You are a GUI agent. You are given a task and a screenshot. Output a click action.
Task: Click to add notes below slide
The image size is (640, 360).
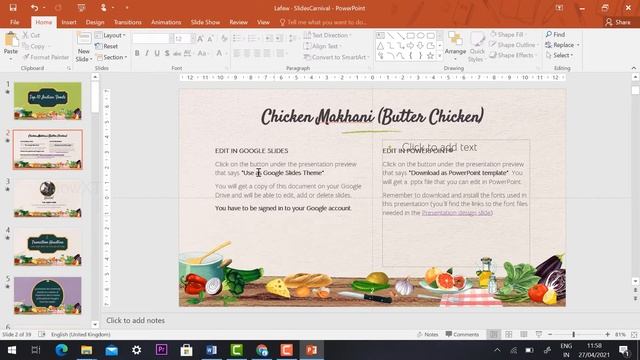click(136, 320)
